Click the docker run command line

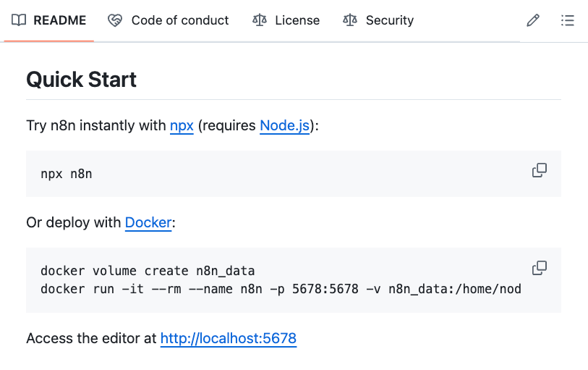pyautogui.click(x=281, y=289)
